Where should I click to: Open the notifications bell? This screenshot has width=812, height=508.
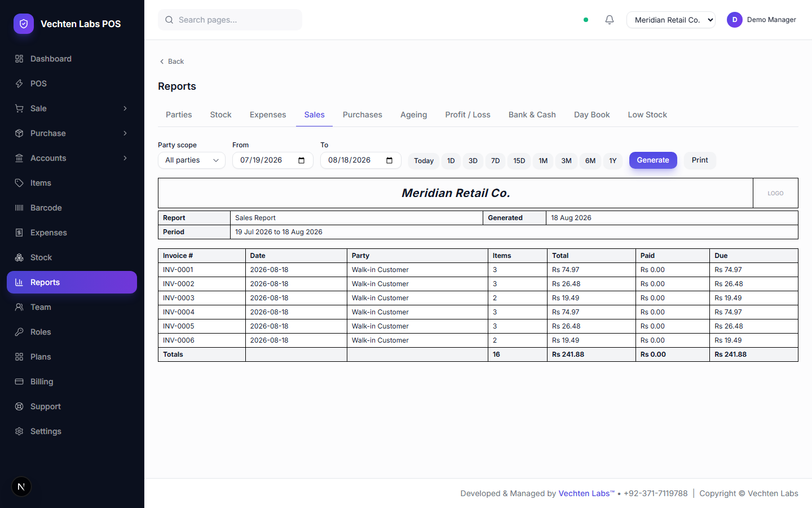coord(610,20)
